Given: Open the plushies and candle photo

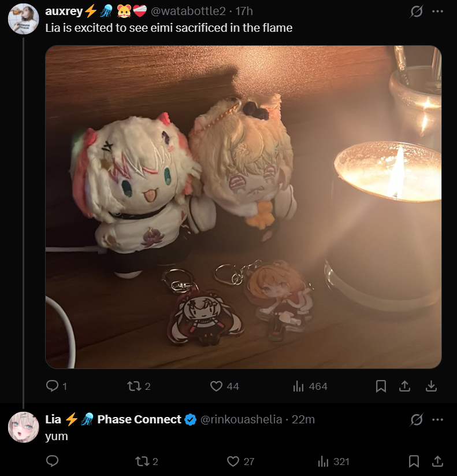Looking at the screenshot, I should point(243,206).
